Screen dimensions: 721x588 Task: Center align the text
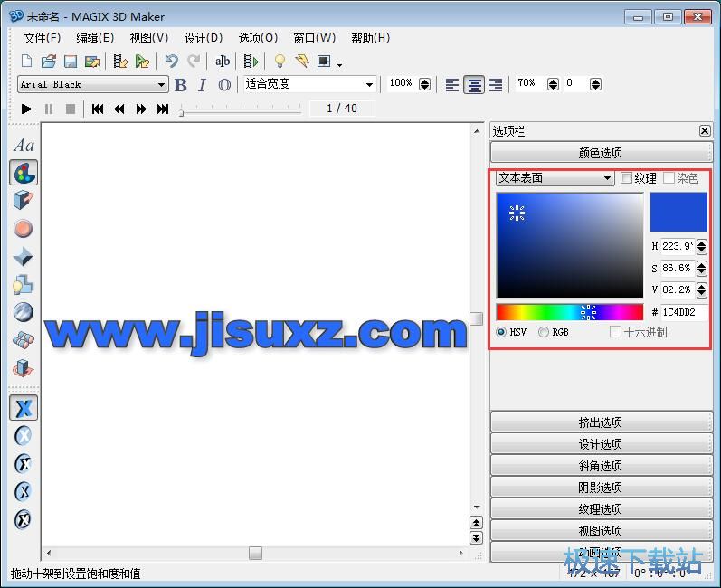(x=474, y=85)
